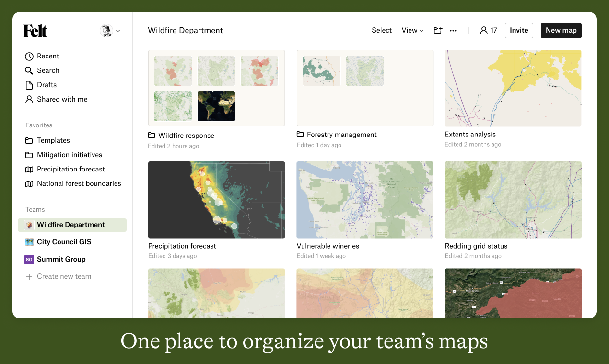Click the new folder icon in header
The image size is (609, 364).
coord(438,30)
